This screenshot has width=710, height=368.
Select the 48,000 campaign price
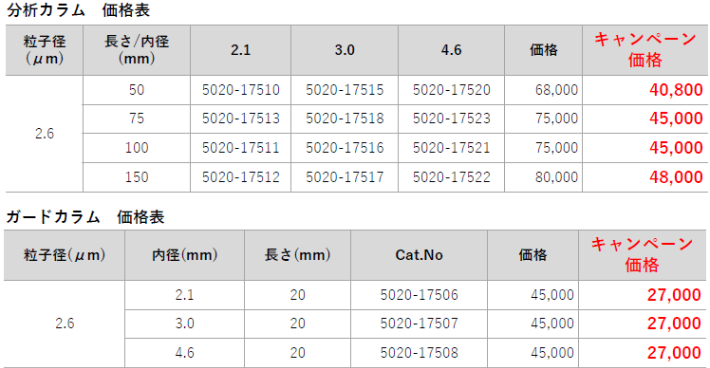676,177
